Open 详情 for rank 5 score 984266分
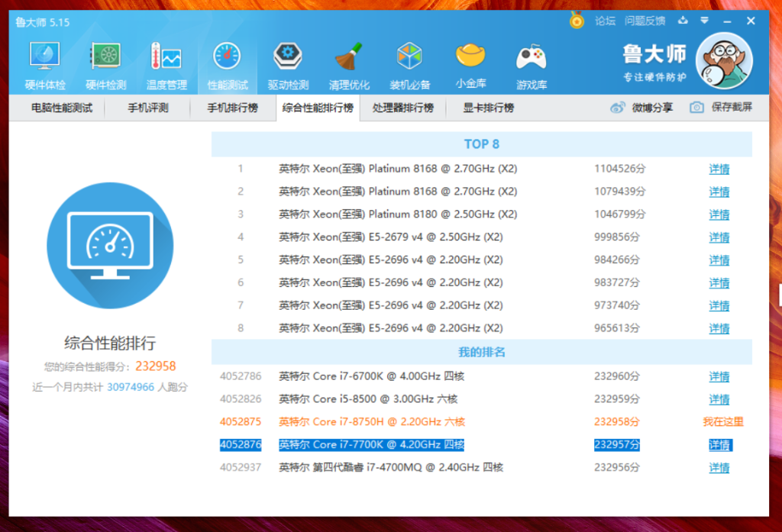 pos(719,260)
